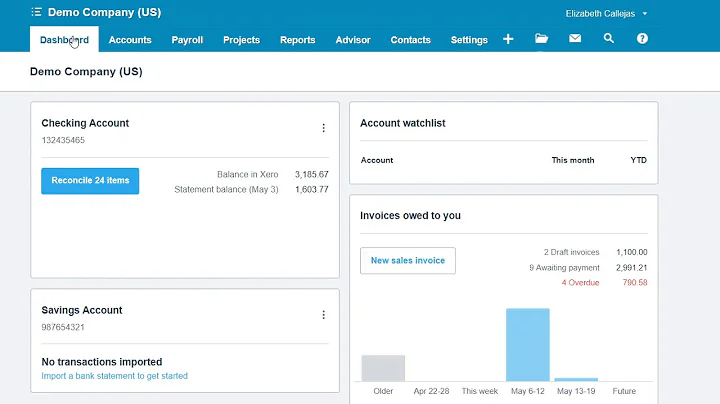Open the Advisor menu

click(353, 40)
